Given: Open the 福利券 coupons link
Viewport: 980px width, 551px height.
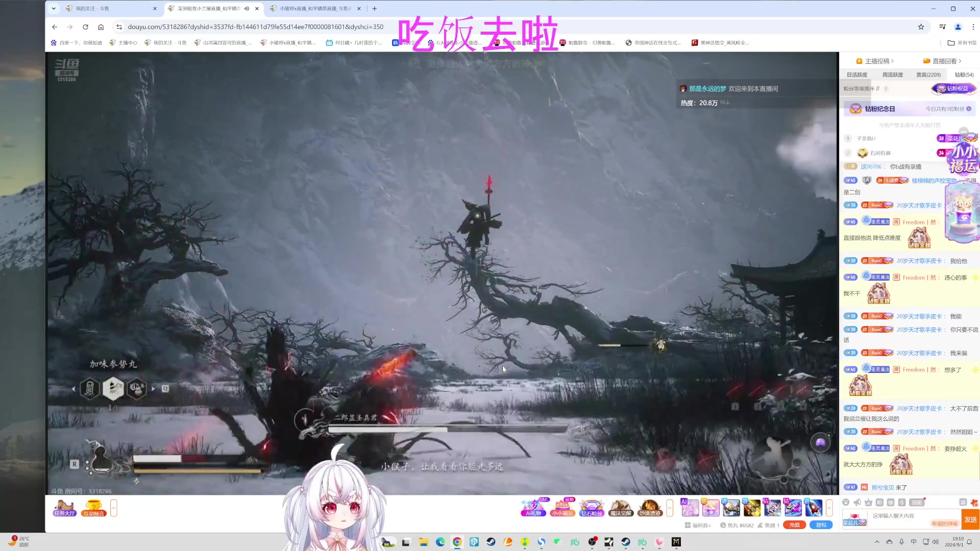Looking at the screenshot, I should click(x=698, y=525).
